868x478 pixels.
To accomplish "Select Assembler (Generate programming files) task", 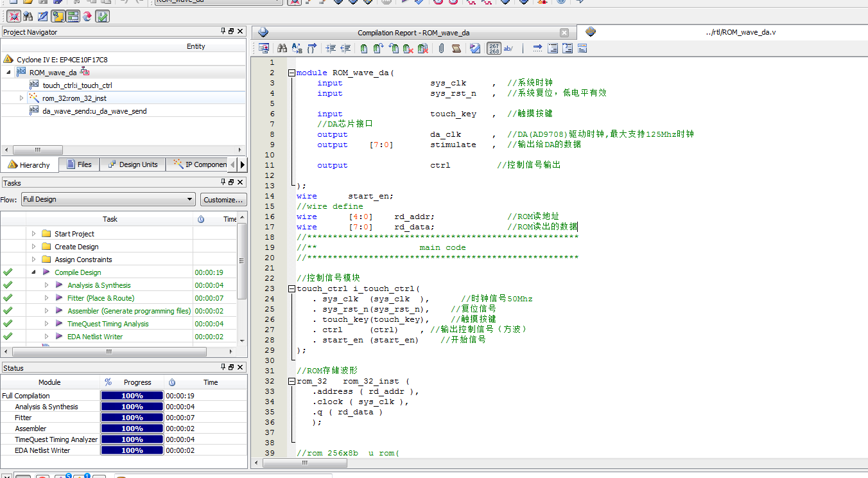I will (x=129, y=311).
